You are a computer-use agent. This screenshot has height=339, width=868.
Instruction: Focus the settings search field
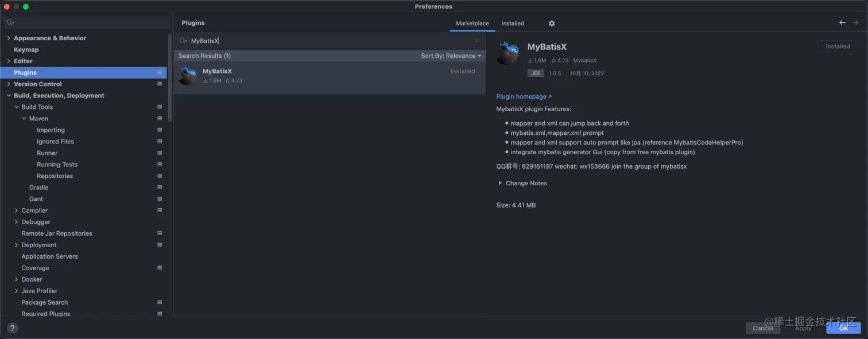coord(87,22)
